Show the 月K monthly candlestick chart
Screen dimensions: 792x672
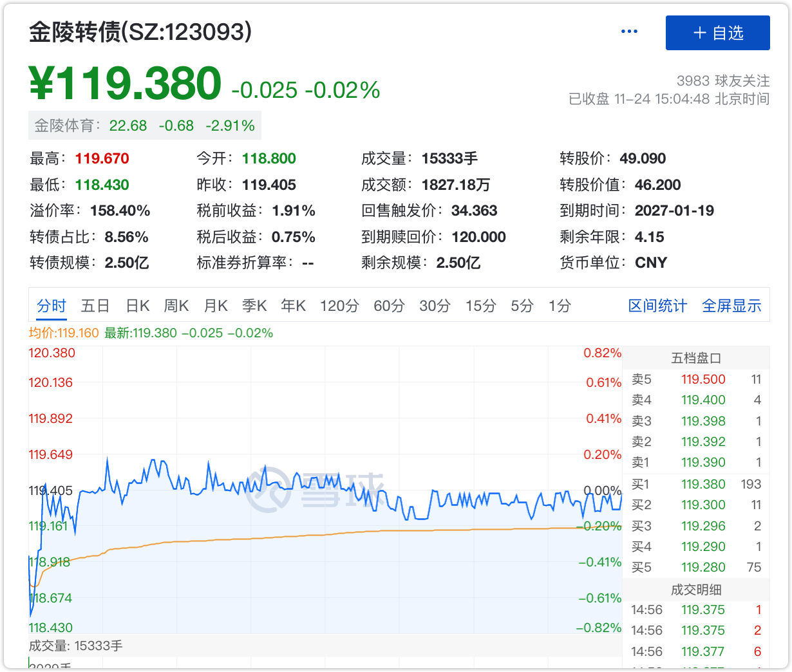tap(216, 306)
